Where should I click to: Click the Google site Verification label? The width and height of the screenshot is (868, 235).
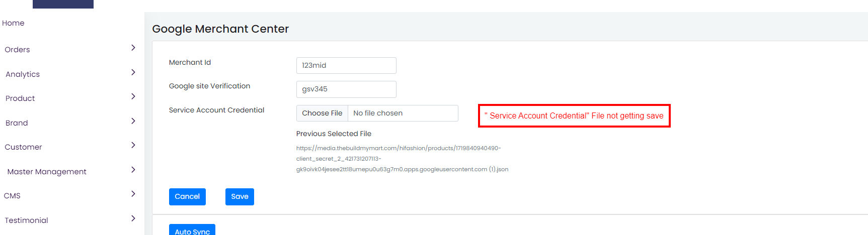pos(209,86)
